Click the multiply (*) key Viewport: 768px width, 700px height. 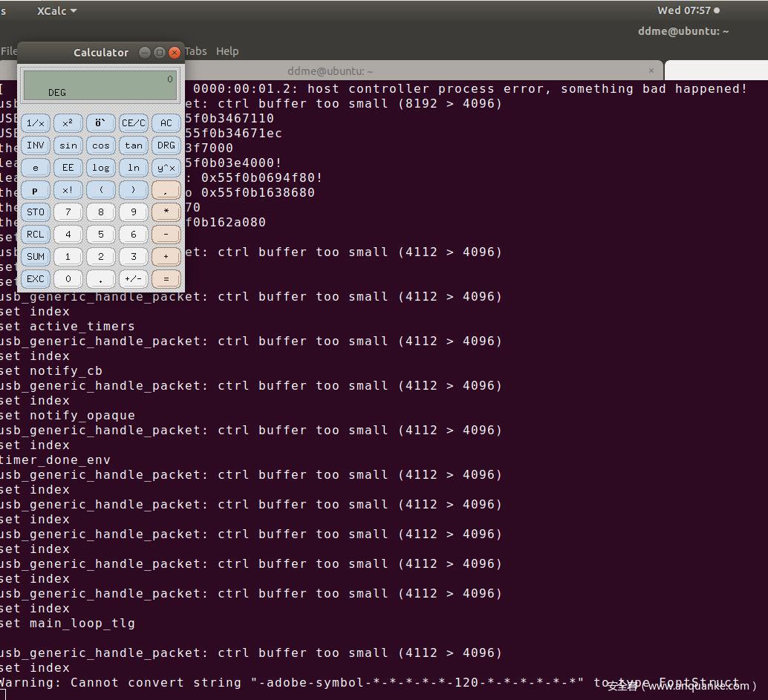(166, 212)
